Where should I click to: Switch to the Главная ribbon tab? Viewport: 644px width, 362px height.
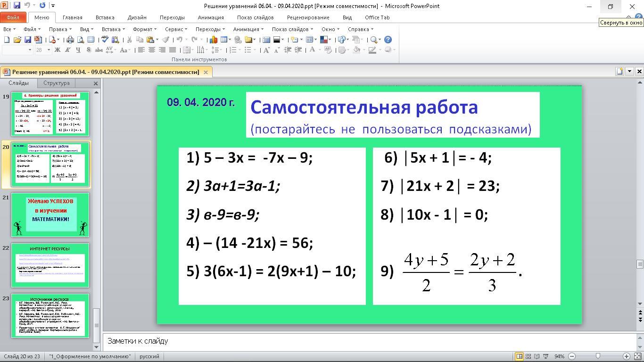tap(73, 17)
